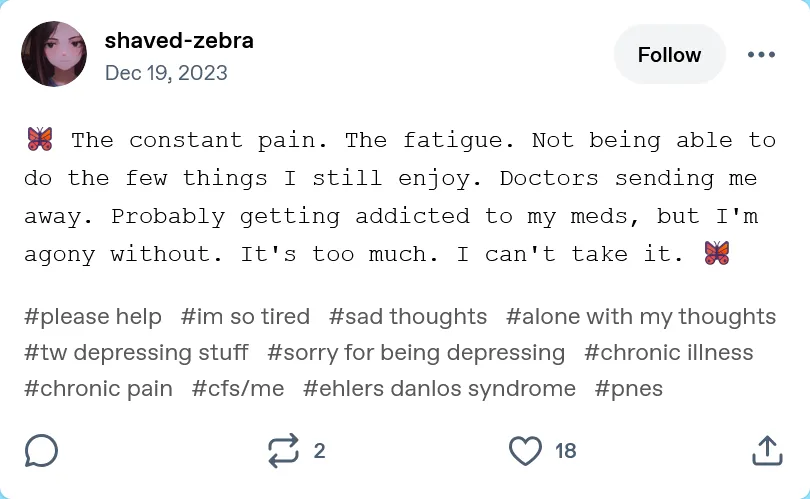Open the reply comment bubble icon
Image resolution: width=810 pixels, height=499 pixels.
pyautogui.click(x=41, y=451)
